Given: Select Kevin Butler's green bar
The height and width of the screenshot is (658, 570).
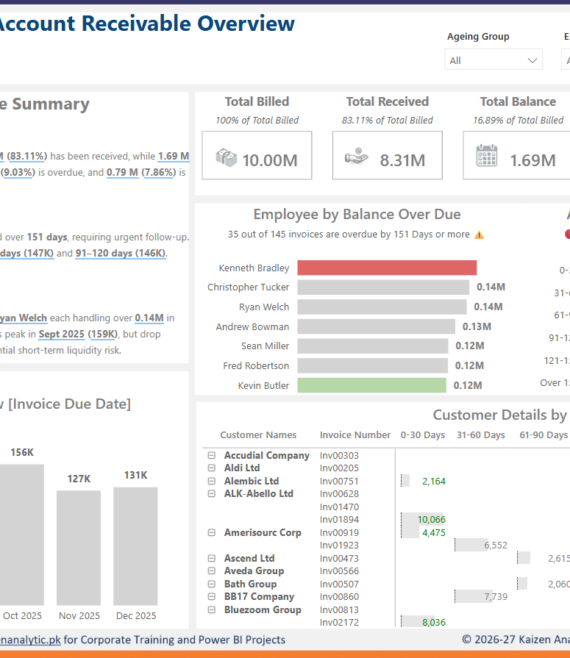Looking at the screenshot, I should tap(372, 385).
